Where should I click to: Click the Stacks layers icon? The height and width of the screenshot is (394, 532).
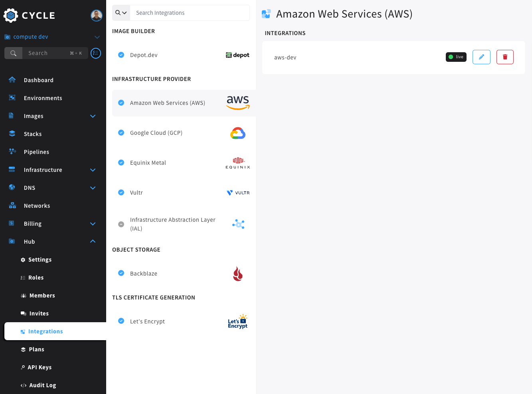pos(12,134)
